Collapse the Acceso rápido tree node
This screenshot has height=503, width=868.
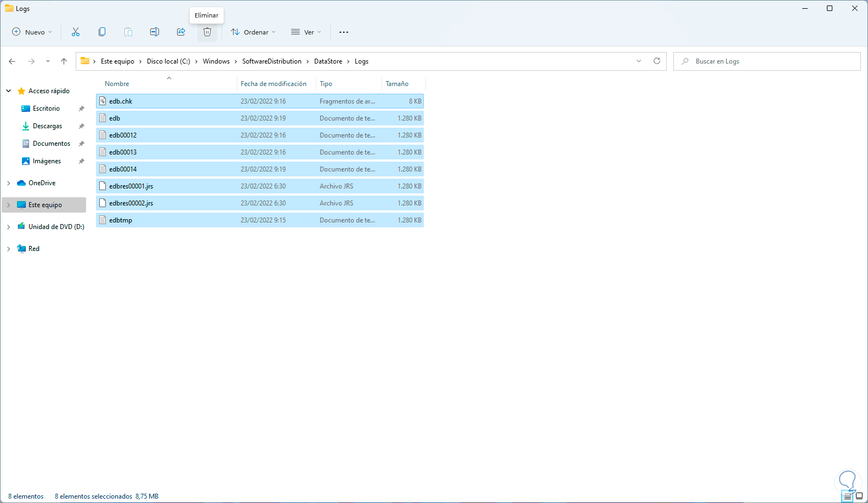[9, 91]
